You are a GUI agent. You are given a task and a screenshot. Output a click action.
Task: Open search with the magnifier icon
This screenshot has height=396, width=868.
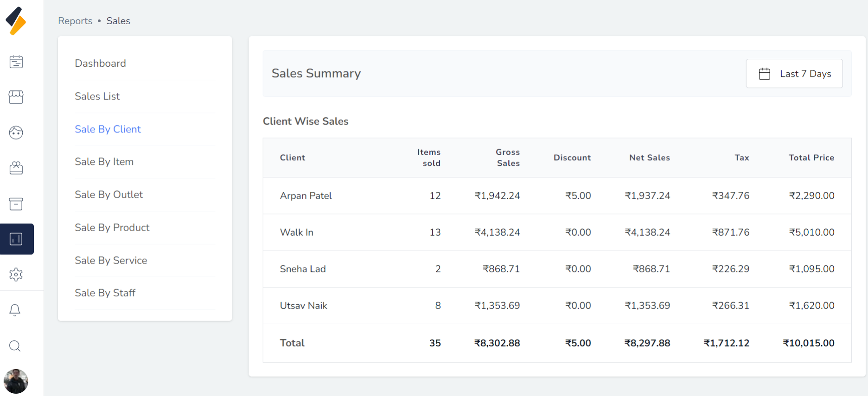click(x=15, y=346)
